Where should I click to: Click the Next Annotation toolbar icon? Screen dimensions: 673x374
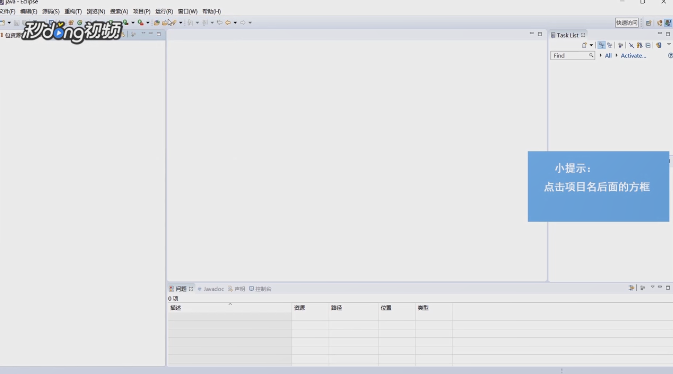[x=190, y=23]
